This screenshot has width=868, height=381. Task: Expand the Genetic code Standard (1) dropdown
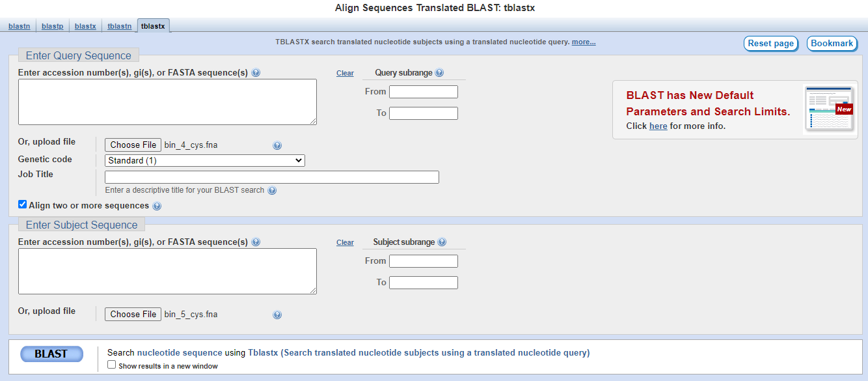205,160
